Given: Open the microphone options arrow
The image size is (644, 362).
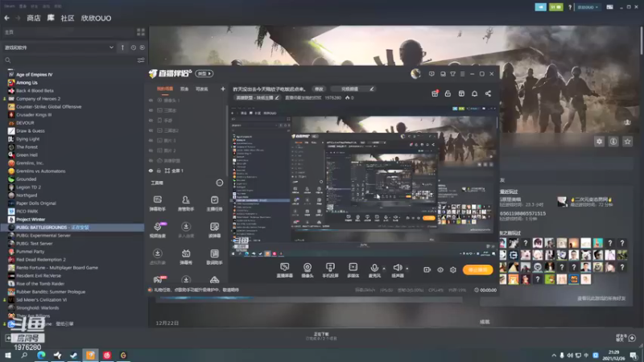Looking at the screenshot, I should coord(384,269).
